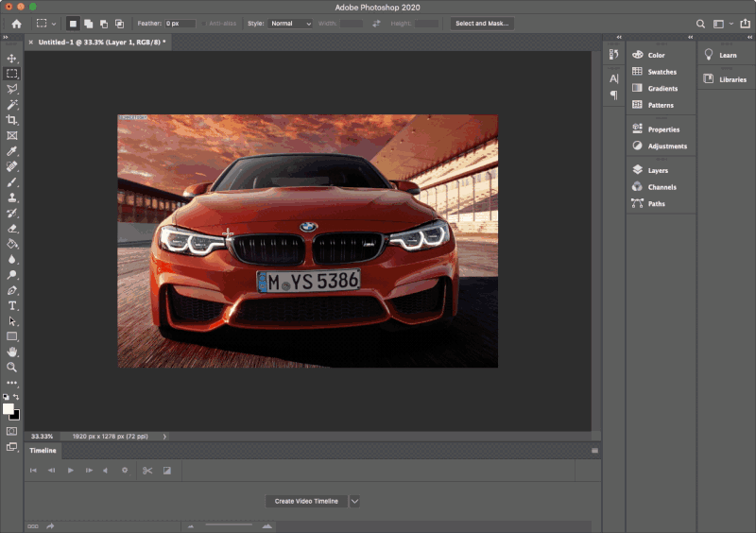Click the Select and Mask button

point(482,23)
